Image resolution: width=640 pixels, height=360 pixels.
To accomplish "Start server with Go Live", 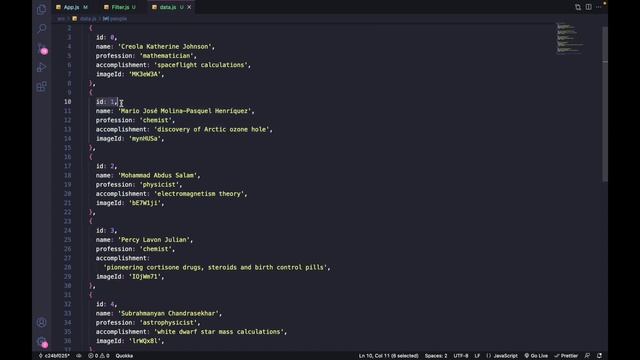I will click(x=536, y=356).
